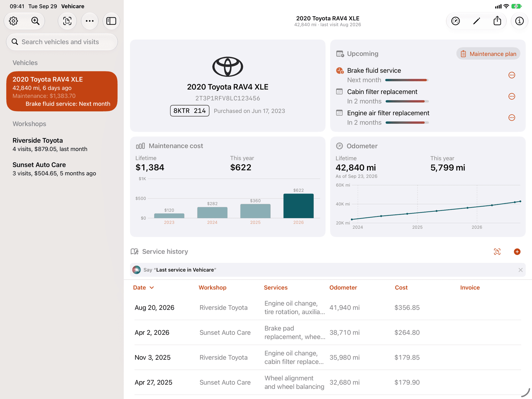The image size is (532, 399).
Task: Select the 2020 Toyota RAV4 XLE vehicle
Action: click(x=62, y=91)
